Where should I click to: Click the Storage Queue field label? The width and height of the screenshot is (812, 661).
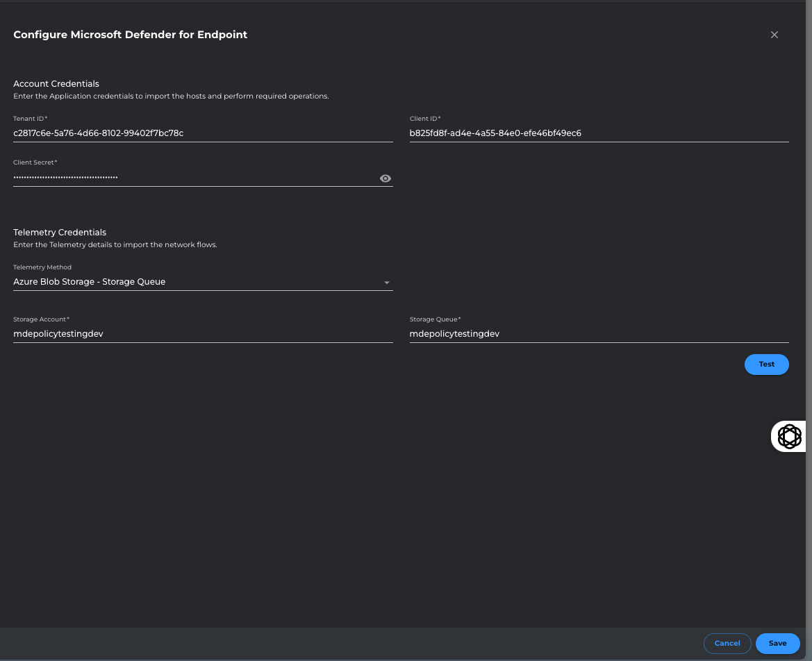point(435,319)
